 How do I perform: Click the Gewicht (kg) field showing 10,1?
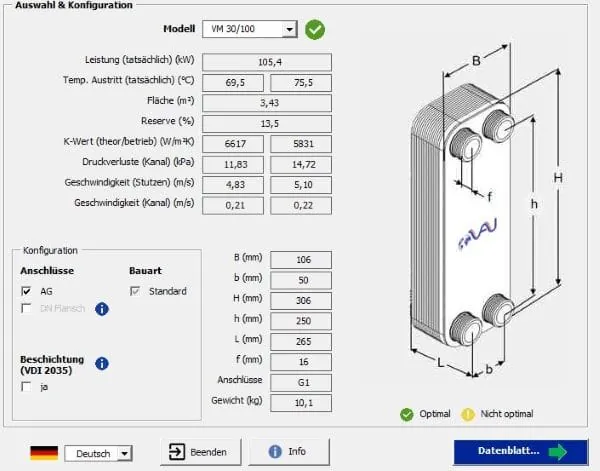point(301,403)
